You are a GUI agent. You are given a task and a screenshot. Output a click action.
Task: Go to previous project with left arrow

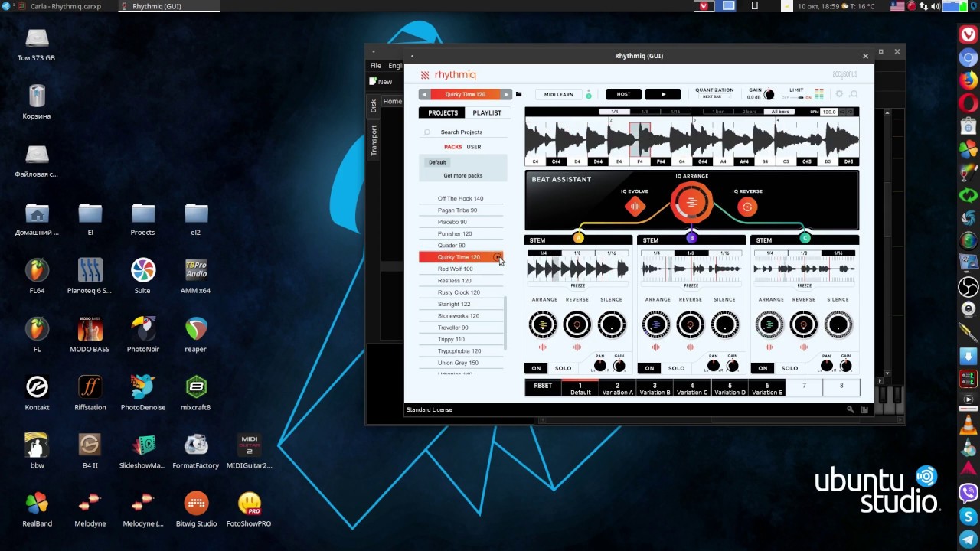[x=424, y=94]
